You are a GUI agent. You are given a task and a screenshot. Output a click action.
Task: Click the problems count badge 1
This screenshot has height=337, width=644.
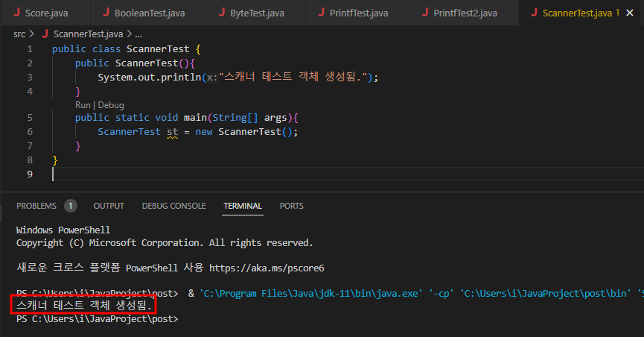point(71,206)
